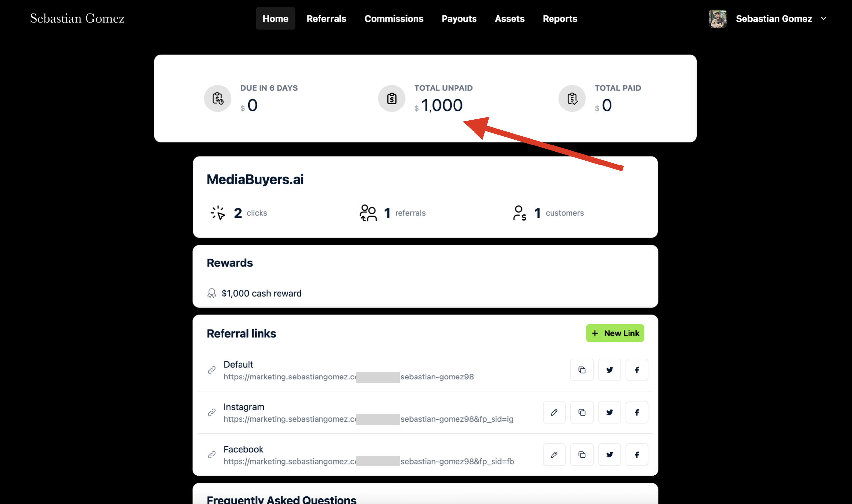This screenshot has width=852, height=504.
Task: Go to the Commissions tab
Action: coord(394,19)
